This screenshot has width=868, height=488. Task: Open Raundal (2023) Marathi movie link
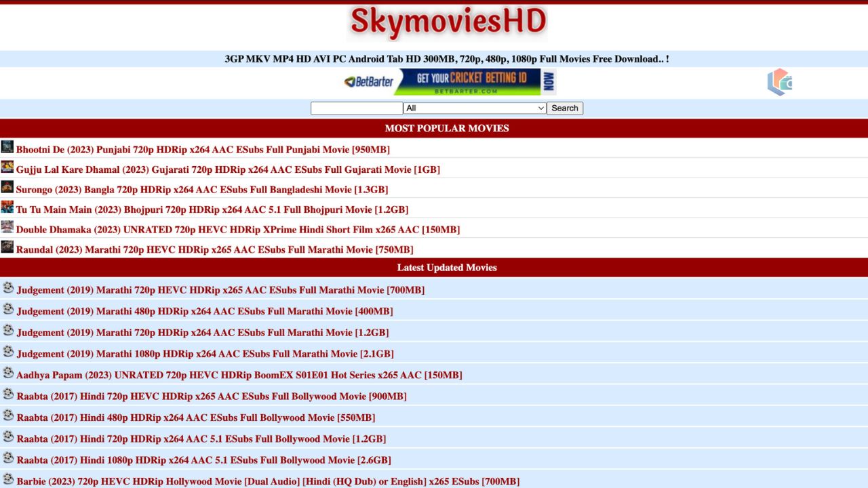[215, 249]
